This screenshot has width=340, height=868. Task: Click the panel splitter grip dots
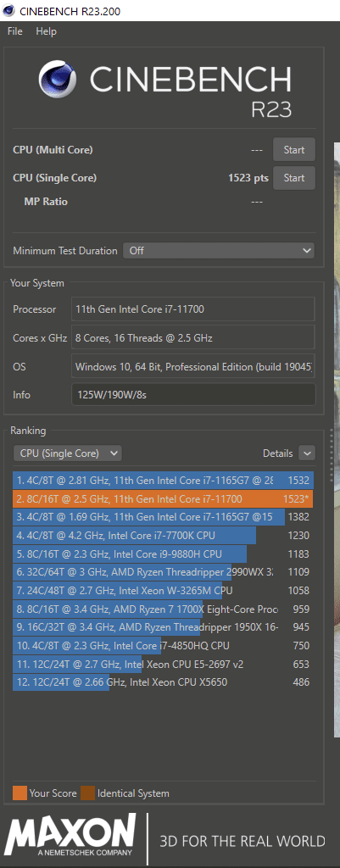click(x=332, y=455)
